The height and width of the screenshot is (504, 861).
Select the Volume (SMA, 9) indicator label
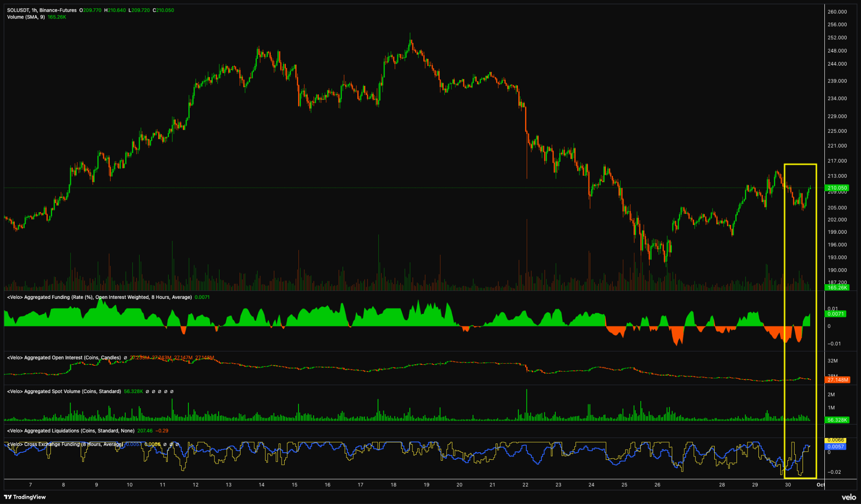pyautogui.click(x=26, y=17)
